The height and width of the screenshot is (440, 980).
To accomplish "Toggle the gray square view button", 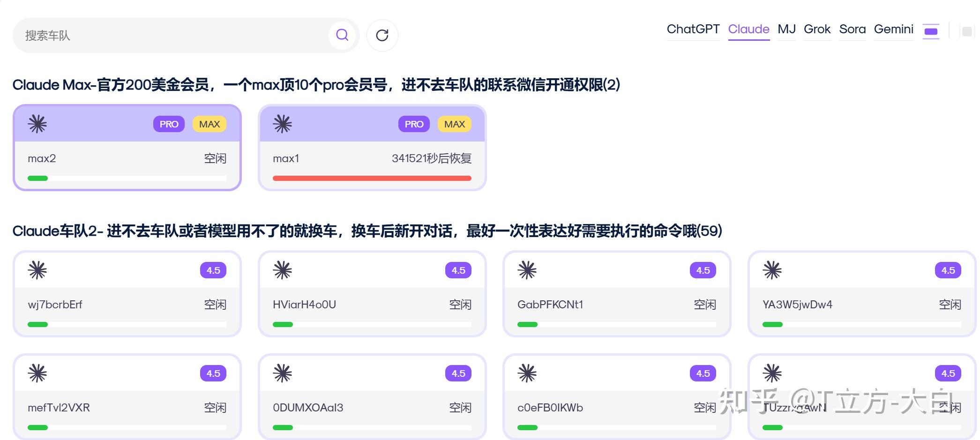I will pyautogui.click(x=966, y=31).
